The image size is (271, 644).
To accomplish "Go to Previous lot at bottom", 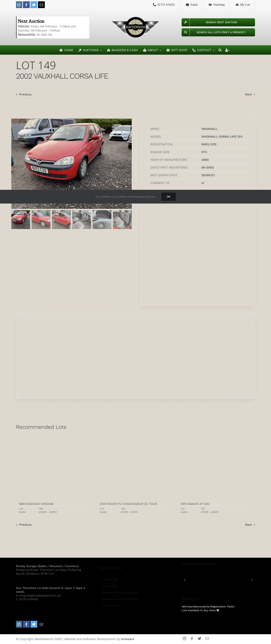I will [x=24, y=525].
